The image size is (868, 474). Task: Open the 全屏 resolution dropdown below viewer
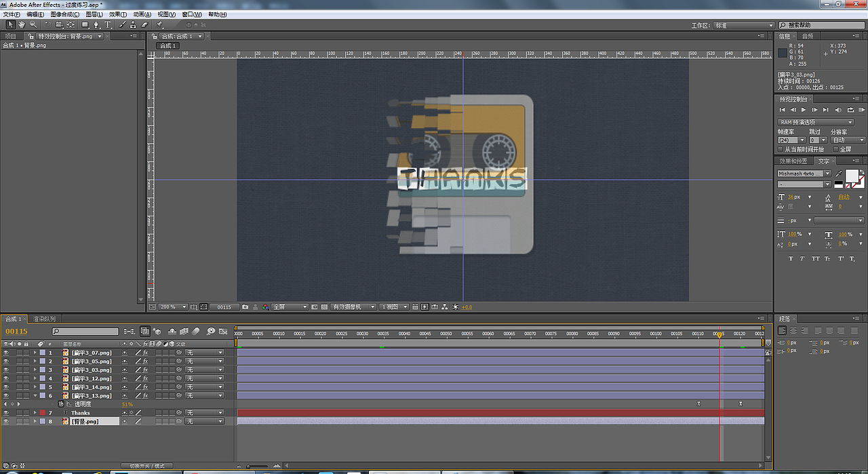click(x=290, y=307)
